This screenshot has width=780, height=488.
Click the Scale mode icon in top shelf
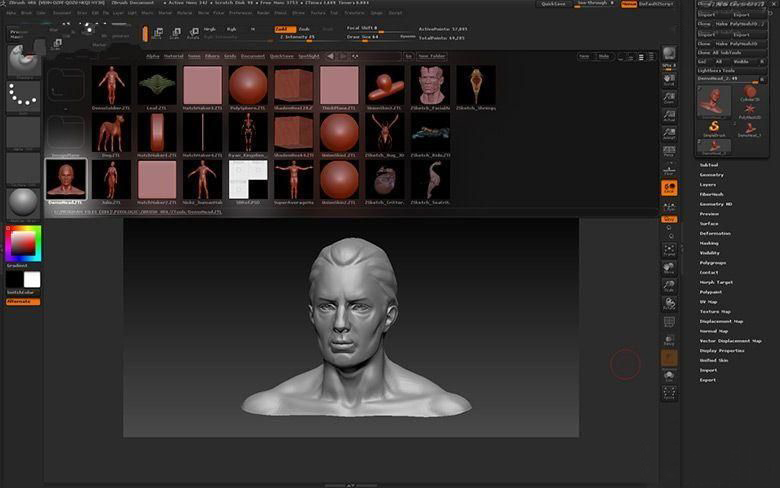pyautogui.click(x=176, y=33)
